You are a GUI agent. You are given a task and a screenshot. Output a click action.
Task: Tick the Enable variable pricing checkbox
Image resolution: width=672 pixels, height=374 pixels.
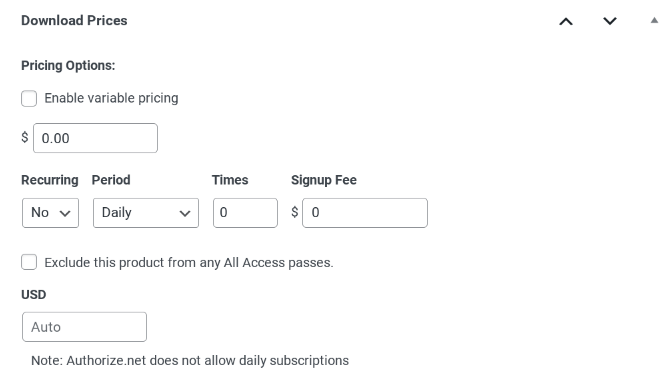[x=29, y=99]
